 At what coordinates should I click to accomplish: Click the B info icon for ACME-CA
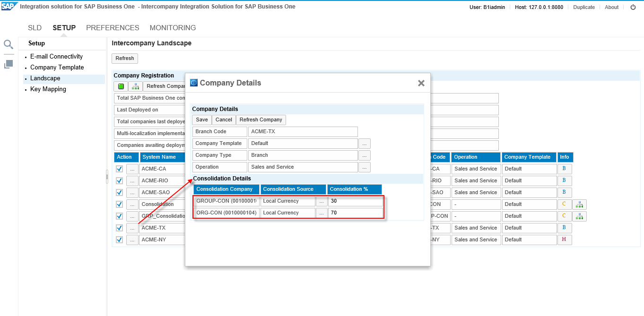tap(564, 169)
